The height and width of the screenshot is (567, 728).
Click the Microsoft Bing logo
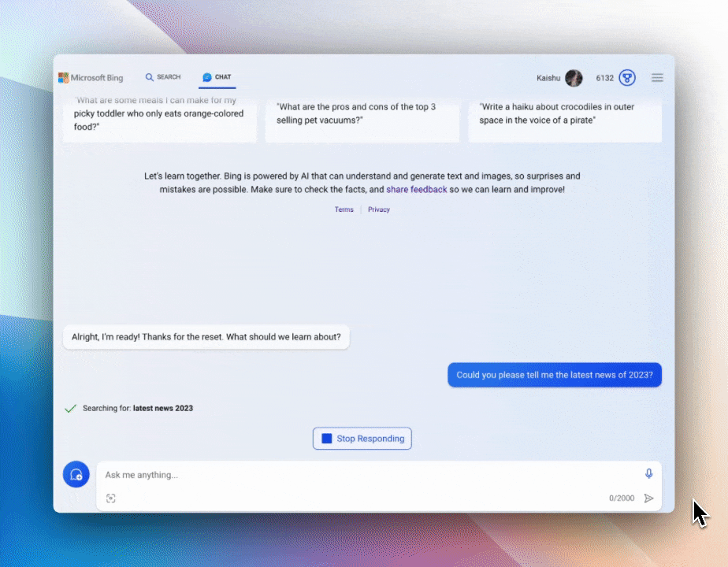(91, 78)
